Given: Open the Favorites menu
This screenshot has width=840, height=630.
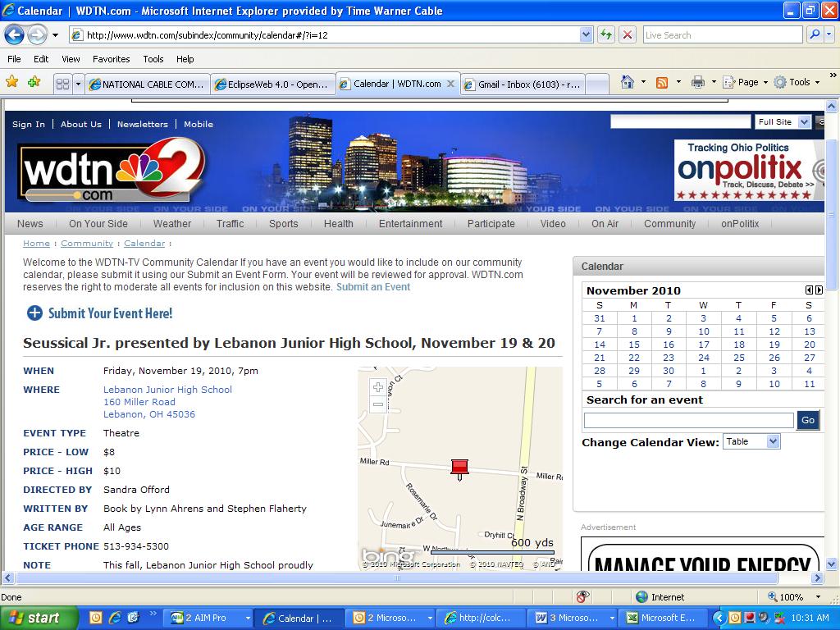Looking at the screenshot, I should pyautogui.click(x=111, y=59).
